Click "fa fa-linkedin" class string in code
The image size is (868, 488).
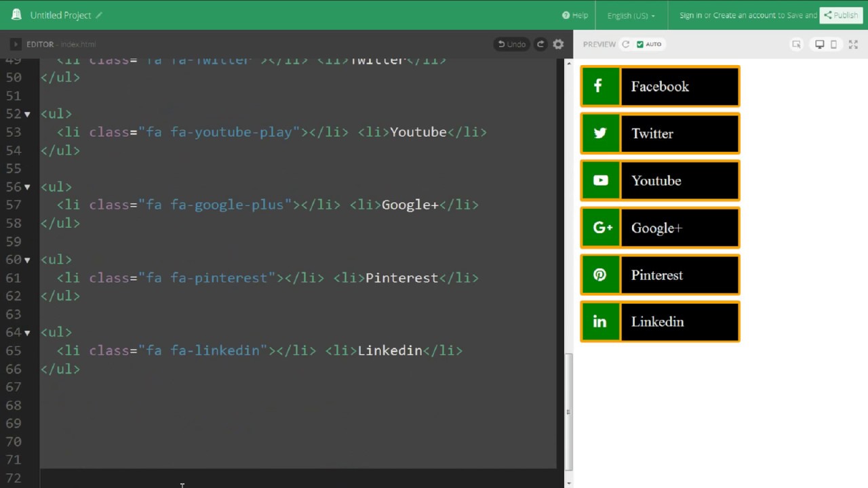[203, 350]
